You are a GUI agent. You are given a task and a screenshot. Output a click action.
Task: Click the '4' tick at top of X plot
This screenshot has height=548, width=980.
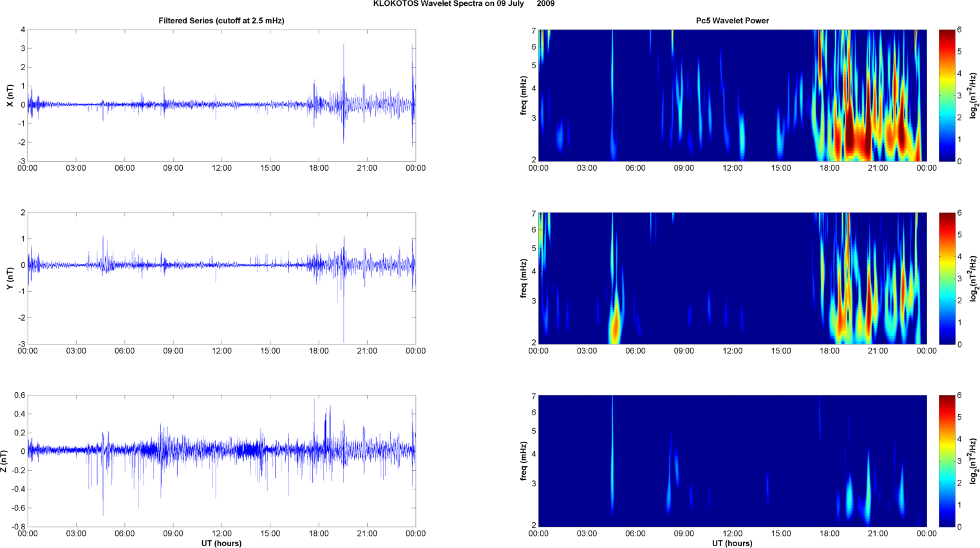click(23, 30)
